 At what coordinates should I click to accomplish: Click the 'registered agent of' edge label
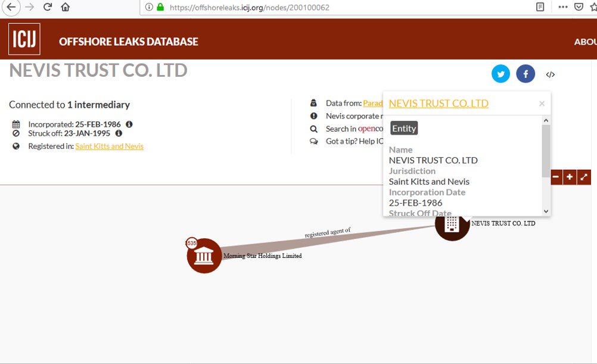(x=328, y=233)
